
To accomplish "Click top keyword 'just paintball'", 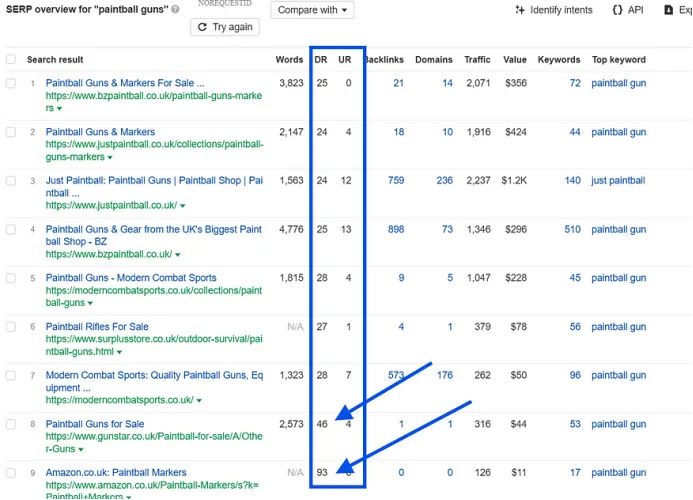I will [x=618, y=180].
